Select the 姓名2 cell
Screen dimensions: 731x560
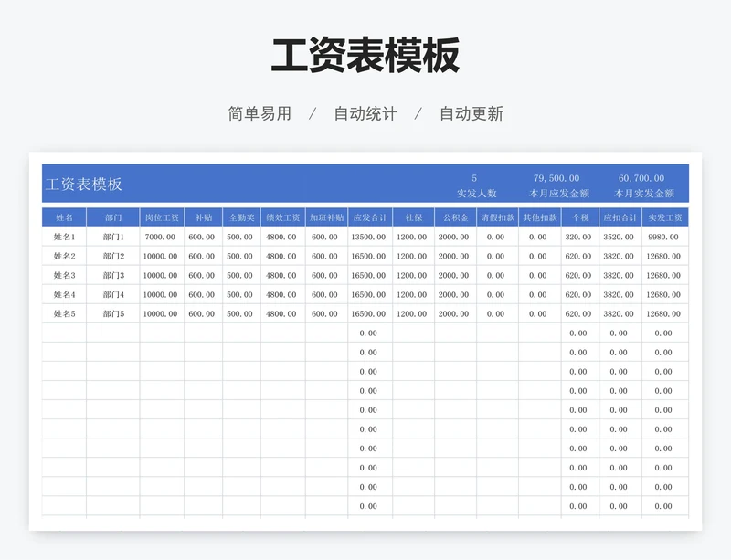pos(64,256)
